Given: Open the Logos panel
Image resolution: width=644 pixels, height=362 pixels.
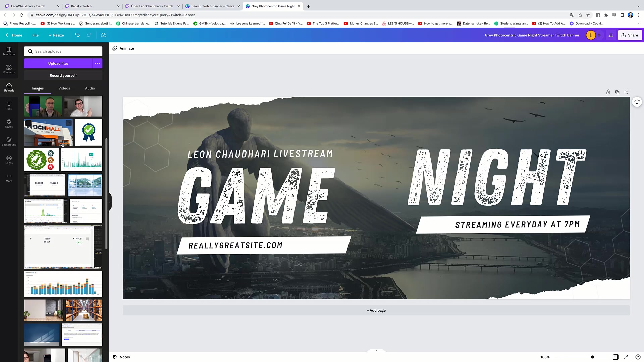Looking at the screenshot, I should 9,160.
